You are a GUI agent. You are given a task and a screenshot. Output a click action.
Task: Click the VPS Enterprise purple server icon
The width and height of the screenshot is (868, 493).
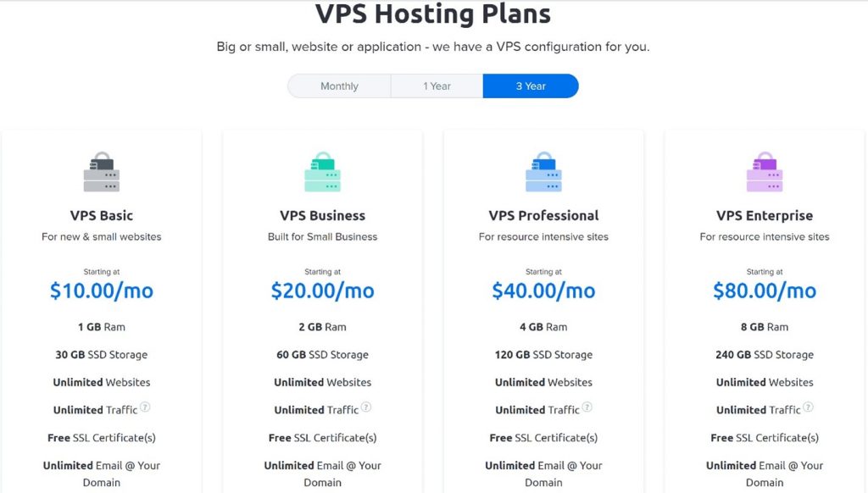pyautogui.click(x=765, y=171)
